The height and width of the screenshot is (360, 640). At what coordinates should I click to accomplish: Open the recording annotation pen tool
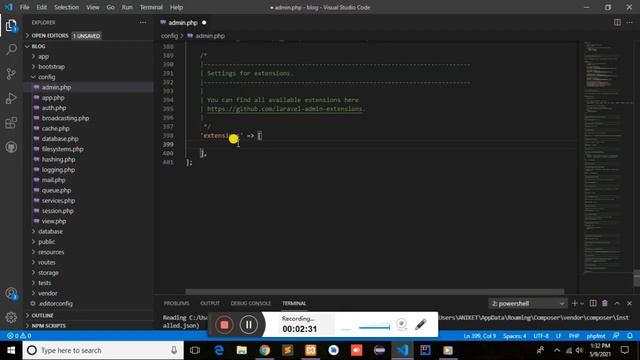click(x=421, y=324)
